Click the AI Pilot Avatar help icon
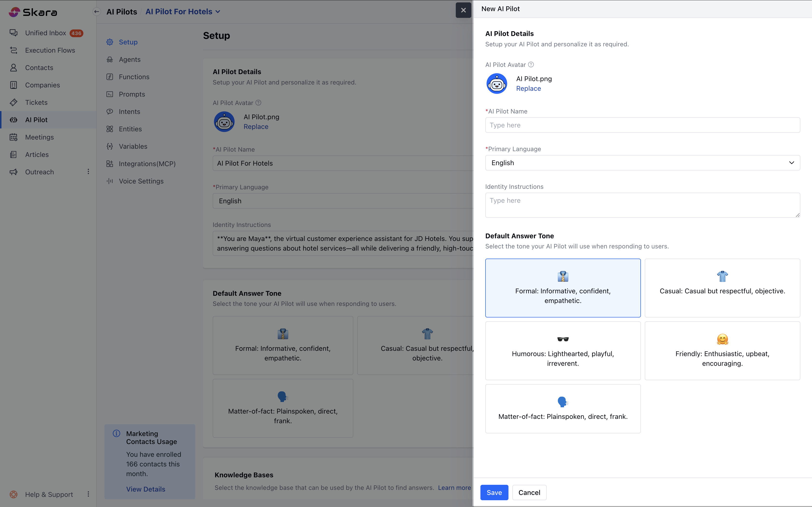812x507 pixels. point(531,65)
